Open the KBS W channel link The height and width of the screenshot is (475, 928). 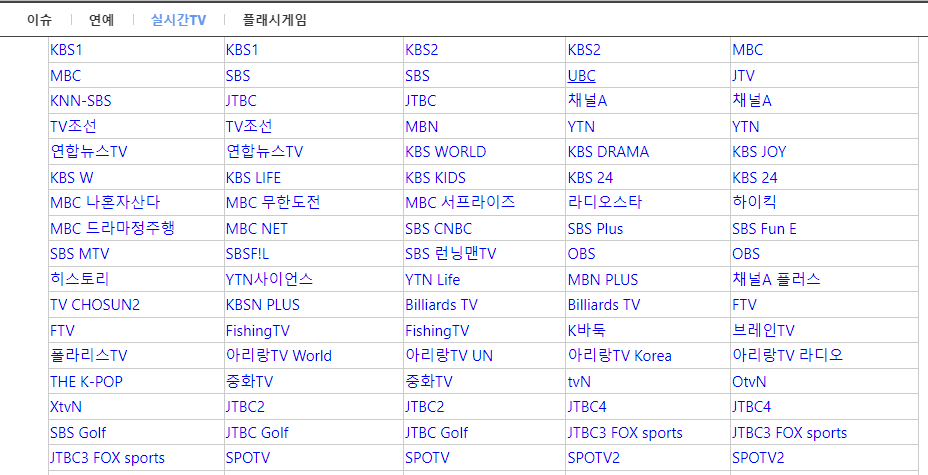point(72,177)
